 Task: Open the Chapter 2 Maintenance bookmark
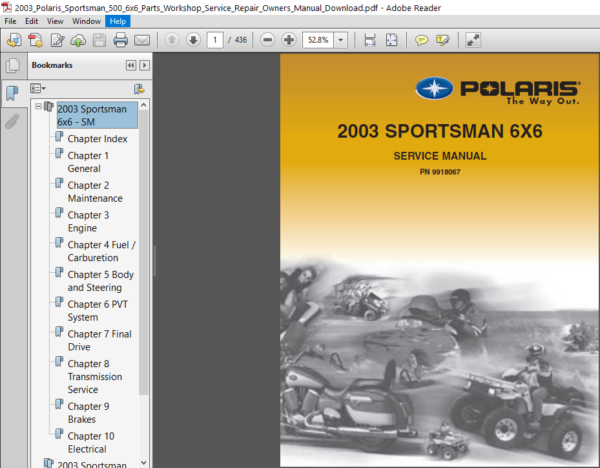(x=95, y=192)
